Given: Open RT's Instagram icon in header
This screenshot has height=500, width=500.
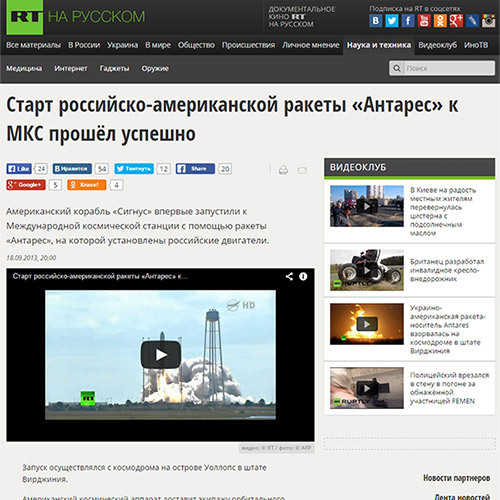Looking at the screenshot, I should pos(488,21).
